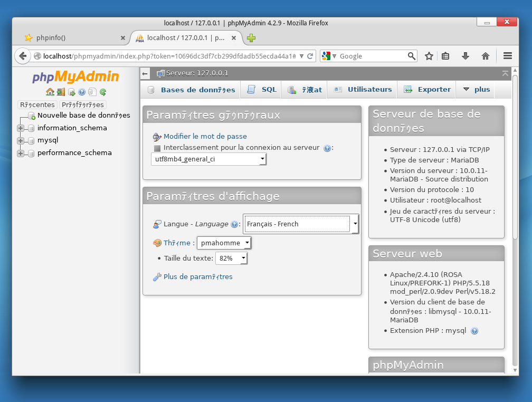The width and height of the screenshot is (532, 402).
Task: Go to phpMyAdmin home via house icon
Action: tap(50, 92)
